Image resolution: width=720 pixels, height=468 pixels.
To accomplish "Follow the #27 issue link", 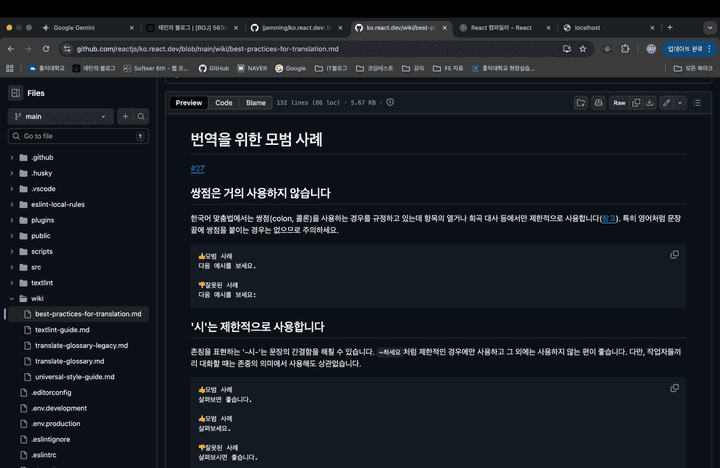I will point(197,168).
